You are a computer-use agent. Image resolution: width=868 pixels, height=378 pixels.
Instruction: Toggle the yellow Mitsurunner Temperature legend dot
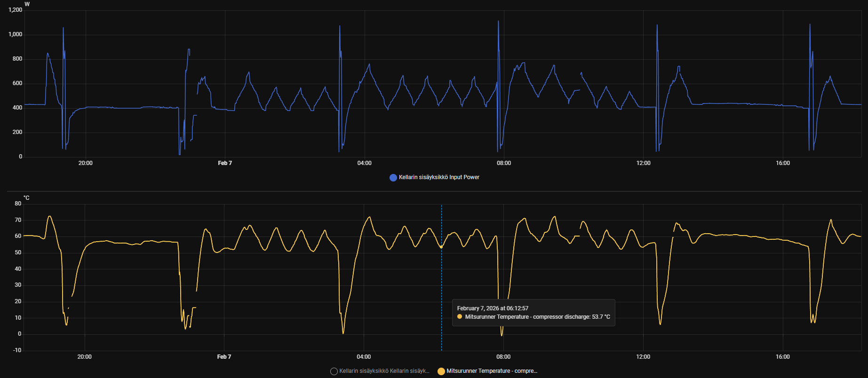click(441, 371)
